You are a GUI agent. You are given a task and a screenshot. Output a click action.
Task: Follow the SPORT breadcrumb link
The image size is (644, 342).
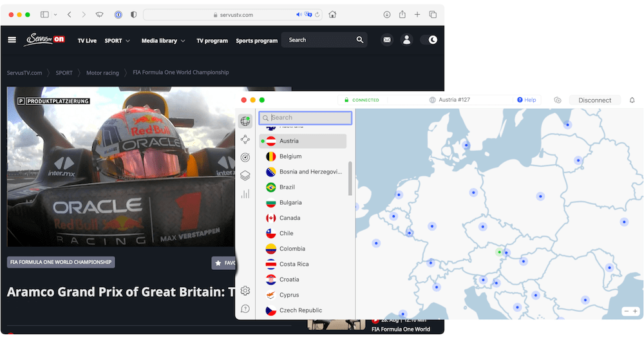point(64,73)
